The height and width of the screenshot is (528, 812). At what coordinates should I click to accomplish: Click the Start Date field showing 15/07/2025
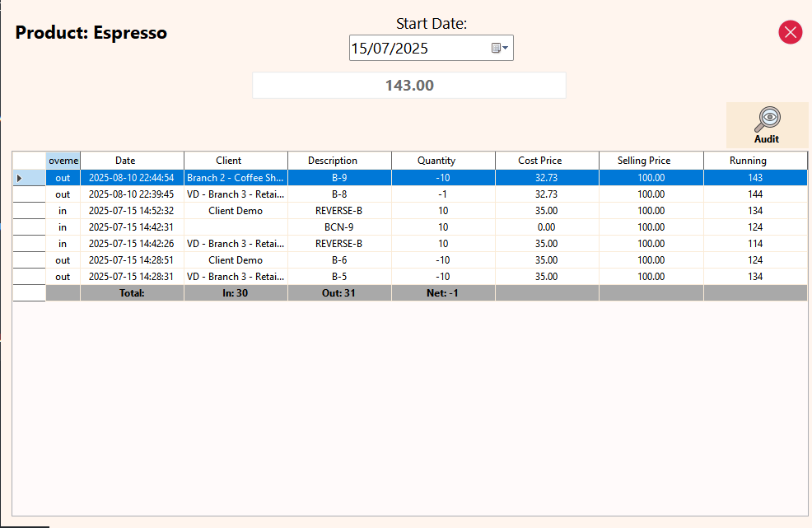point(418,49)
